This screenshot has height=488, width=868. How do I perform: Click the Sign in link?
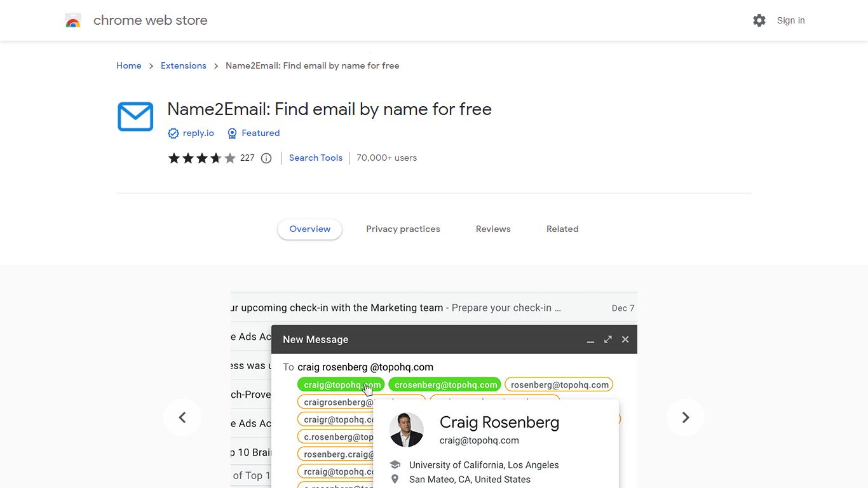coord(790,20)
